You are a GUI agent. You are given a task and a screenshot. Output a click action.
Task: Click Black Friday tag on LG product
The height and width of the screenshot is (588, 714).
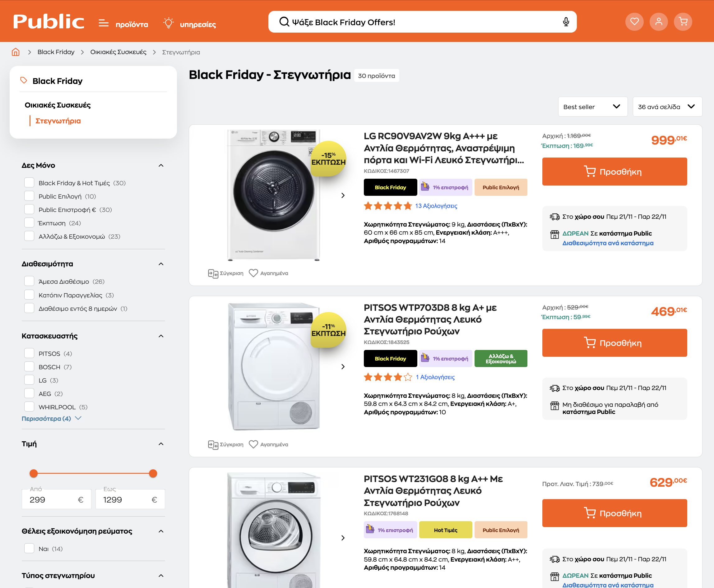[390, 187]
